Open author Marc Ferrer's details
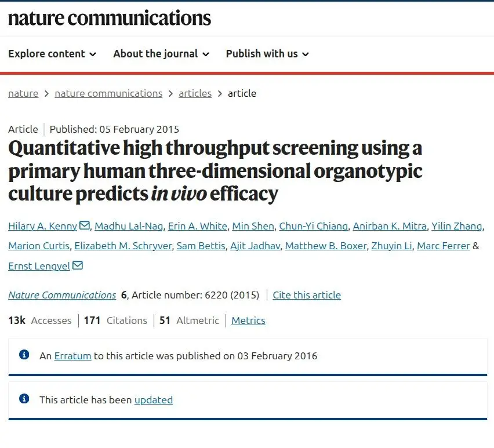 pyautogui.click(x=444, y=246)
